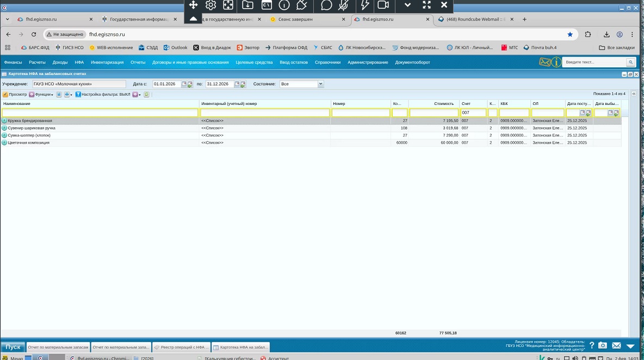644x360 pixels.
Task: Expand the footer down-triangle menu
Action: (630, 346)
